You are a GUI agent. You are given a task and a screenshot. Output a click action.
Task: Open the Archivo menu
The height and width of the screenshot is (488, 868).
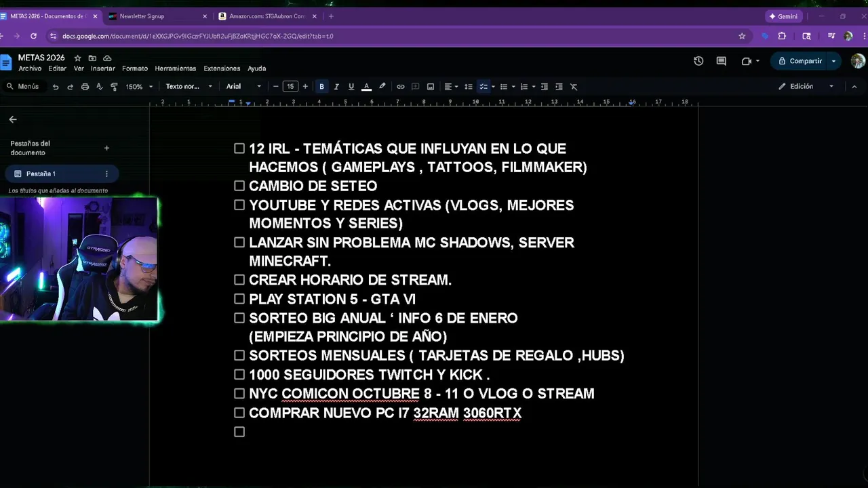click(30, 68)
